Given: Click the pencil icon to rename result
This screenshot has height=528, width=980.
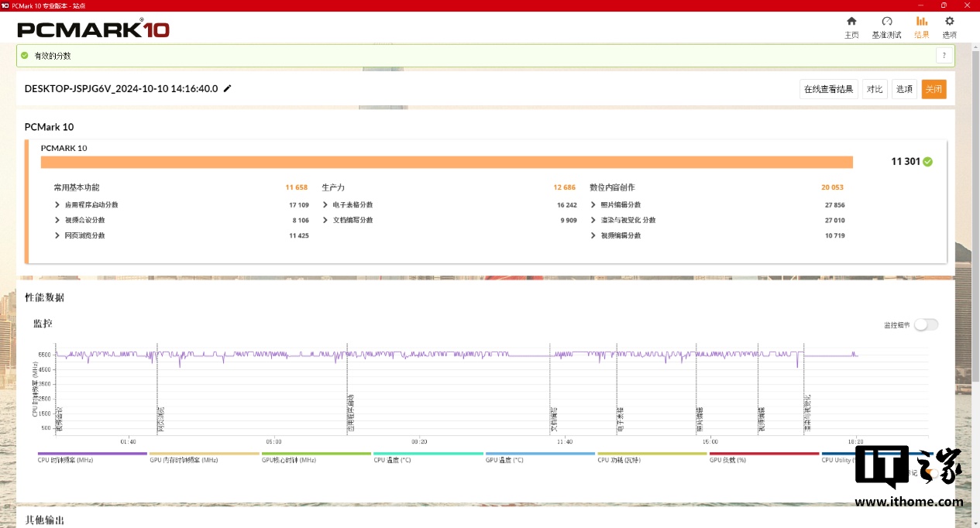Looking at the screenshot, I should point(227,89).
